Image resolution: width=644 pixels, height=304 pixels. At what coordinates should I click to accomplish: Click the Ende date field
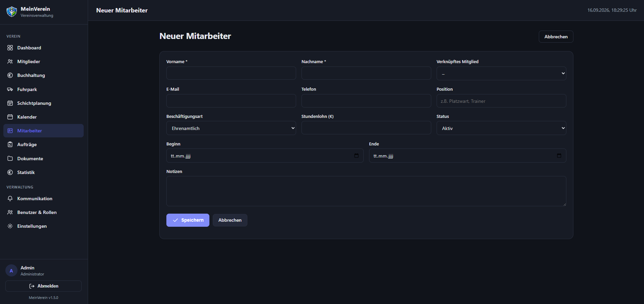pyautogui.click(x=468, y=156)
